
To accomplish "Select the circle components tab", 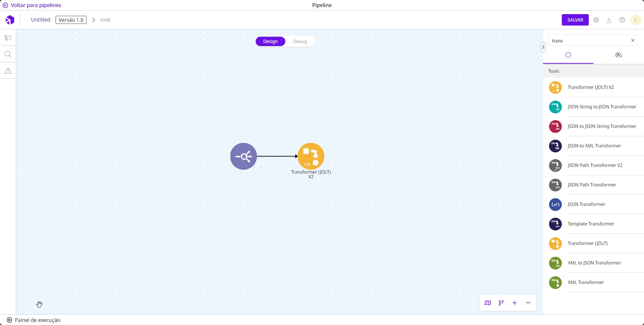I will tap(568, 55).
